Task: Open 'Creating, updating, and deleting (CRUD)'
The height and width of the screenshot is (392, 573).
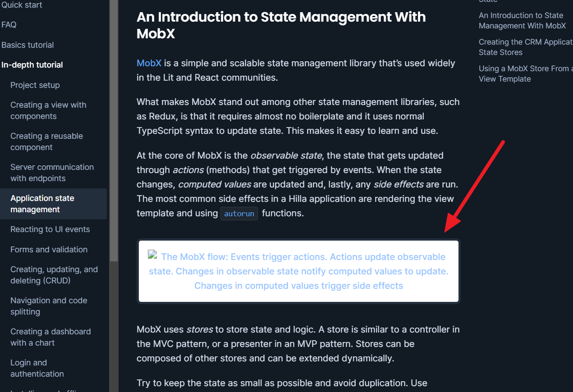Action: (54, 275)
